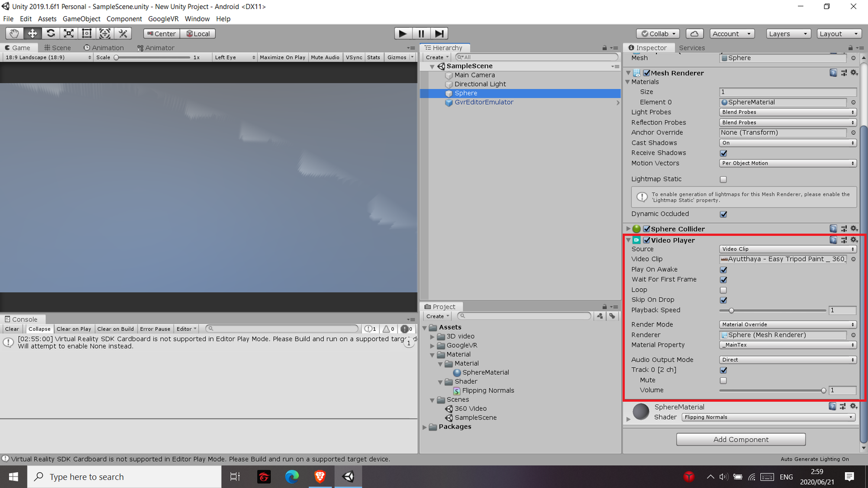Disable the Video Player component
The image size is (868, 488).
pyautogui.click(x=647, y=240)
